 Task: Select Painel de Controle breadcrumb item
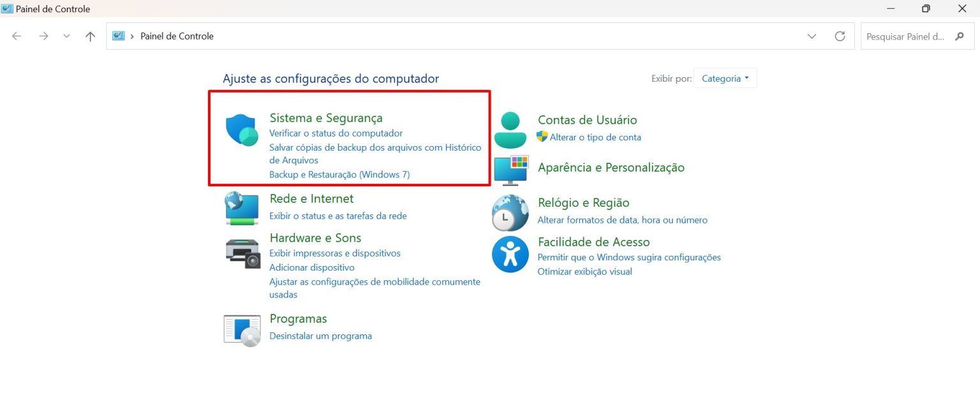pyautogui.click(x=177, y=36)
